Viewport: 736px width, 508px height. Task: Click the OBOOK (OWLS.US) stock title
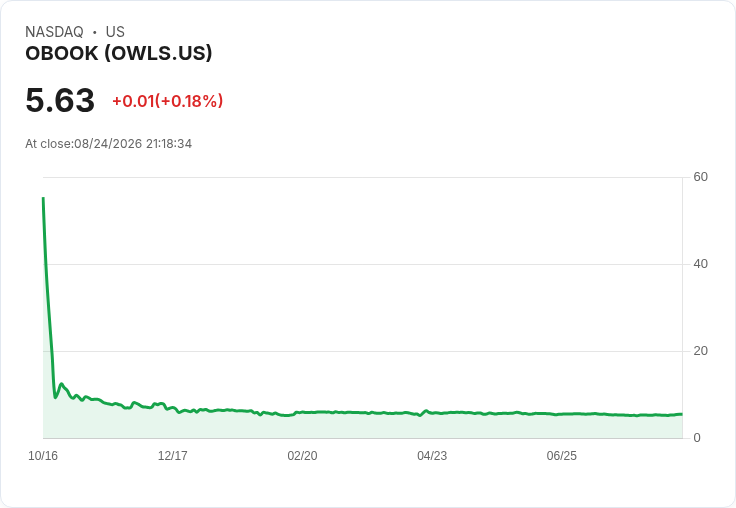(119, 53)
